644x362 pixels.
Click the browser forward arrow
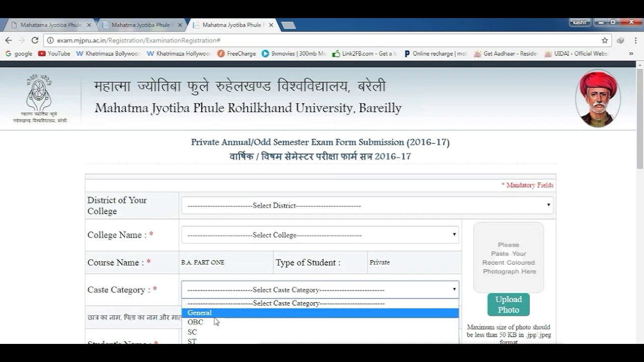[22, 40]
